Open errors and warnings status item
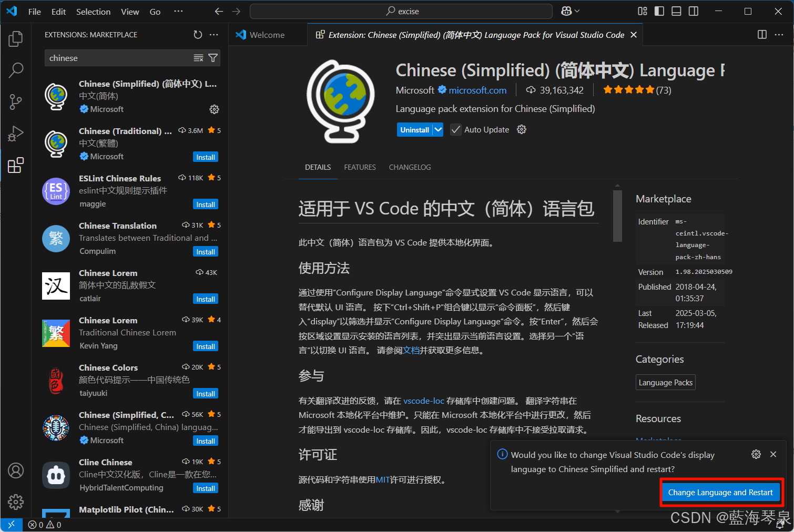 point(45,525)
